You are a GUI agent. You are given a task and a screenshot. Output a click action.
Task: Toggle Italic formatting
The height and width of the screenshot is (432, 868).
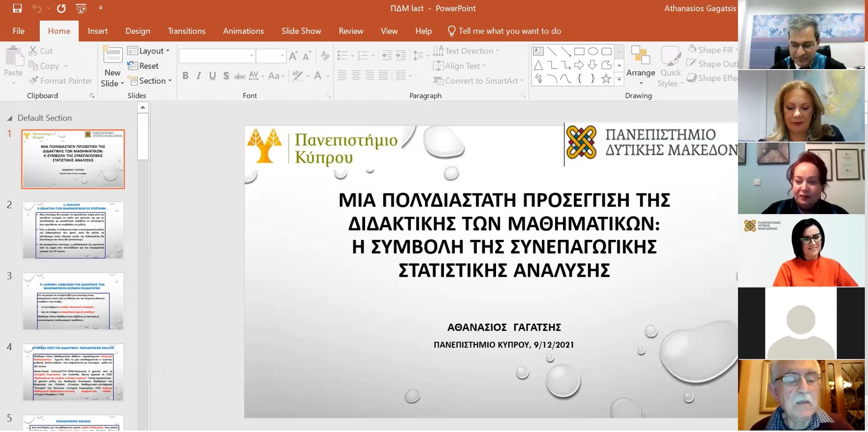(199, 76)
